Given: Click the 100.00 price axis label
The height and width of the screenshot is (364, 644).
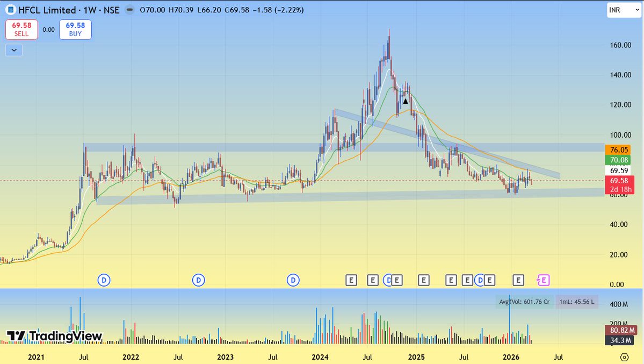Looking at the screenshot, I should (x=620, y=135).
